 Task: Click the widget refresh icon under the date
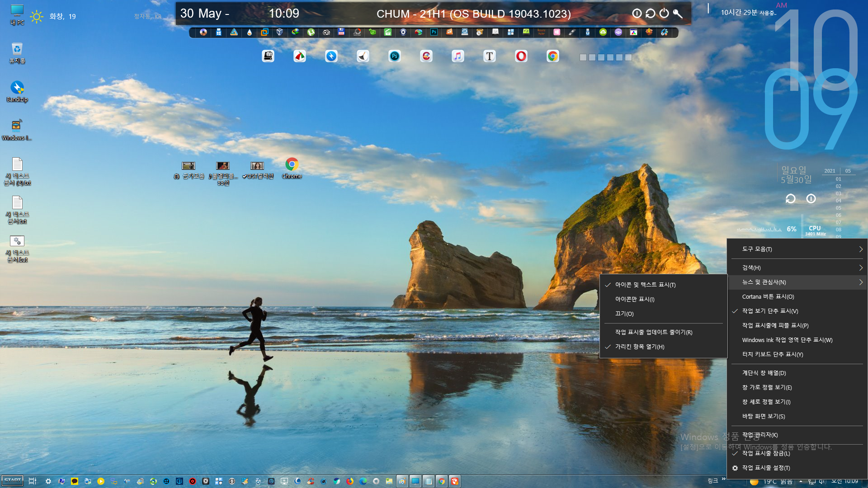[790, 199]
